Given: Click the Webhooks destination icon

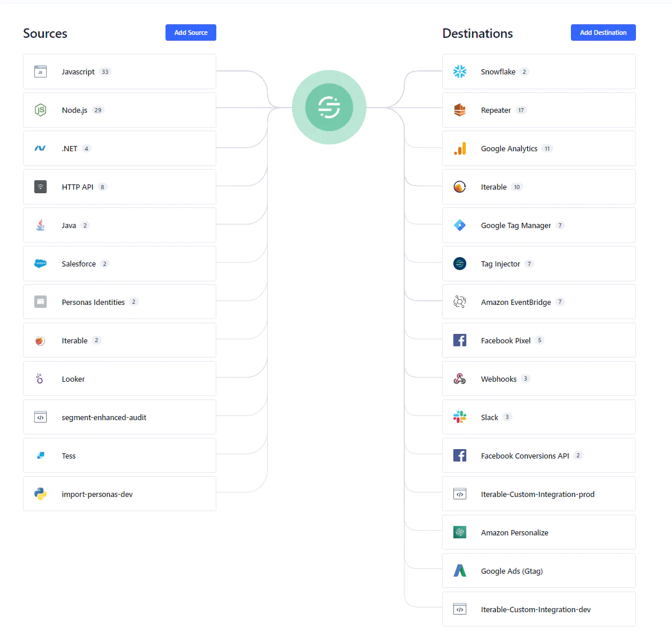Looking at the screenshot, I should [x=460, y=379].
